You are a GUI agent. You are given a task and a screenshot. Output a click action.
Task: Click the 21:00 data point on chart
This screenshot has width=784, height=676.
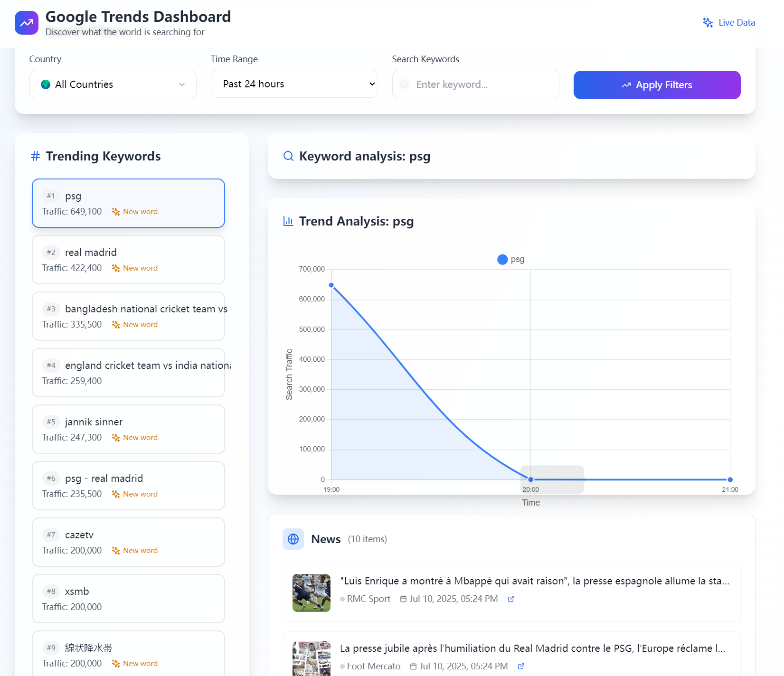[x=730, y=479]
